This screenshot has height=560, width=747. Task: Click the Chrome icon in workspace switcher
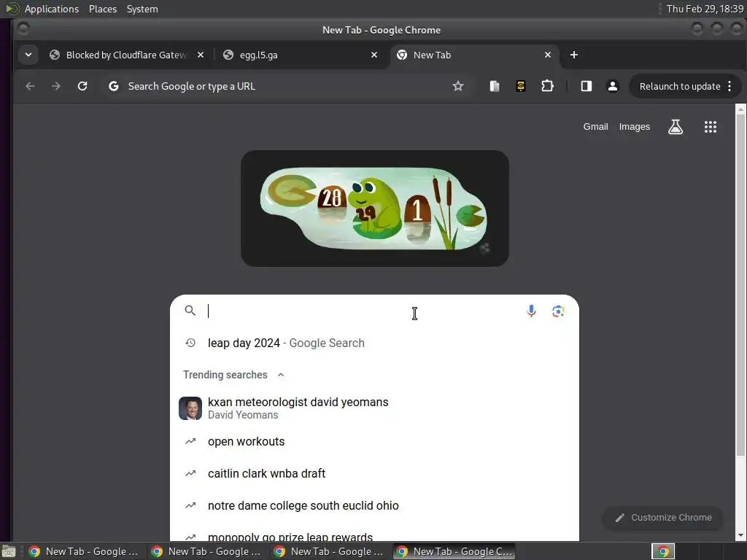coord(663,551)
